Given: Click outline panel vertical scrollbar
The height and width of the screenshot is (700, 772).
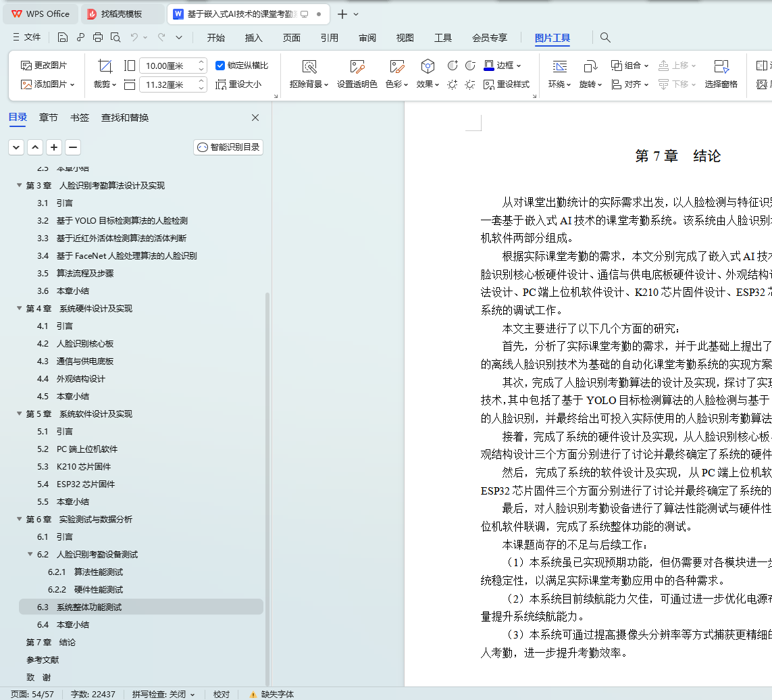Looking at the screenshot, I should 267,488.
